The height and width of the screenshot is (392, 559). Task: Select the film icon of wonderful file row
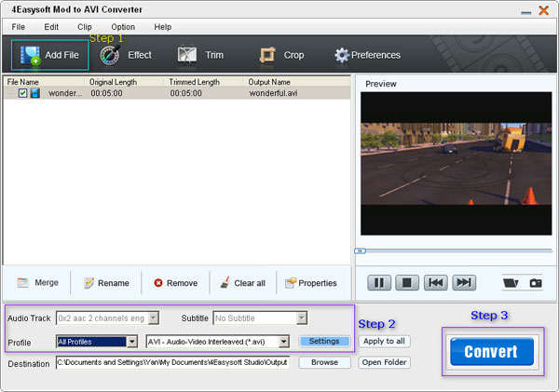click(35, 93)
